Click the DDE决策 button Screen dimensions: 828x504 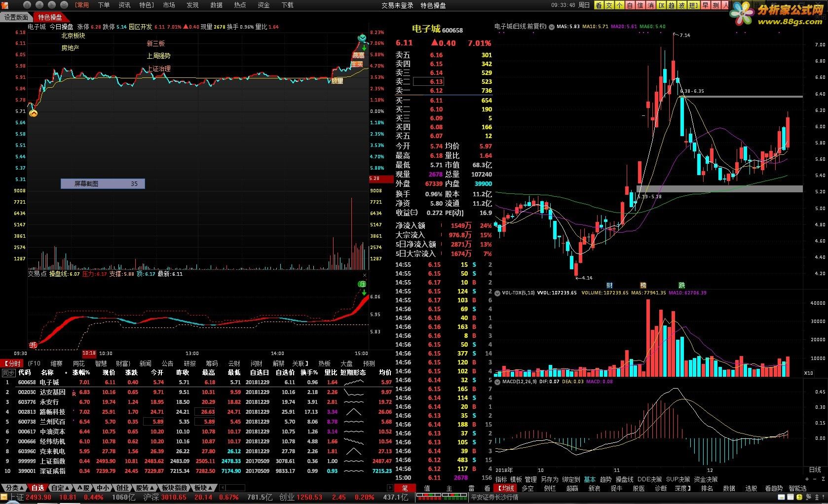[x=649, y=479]
